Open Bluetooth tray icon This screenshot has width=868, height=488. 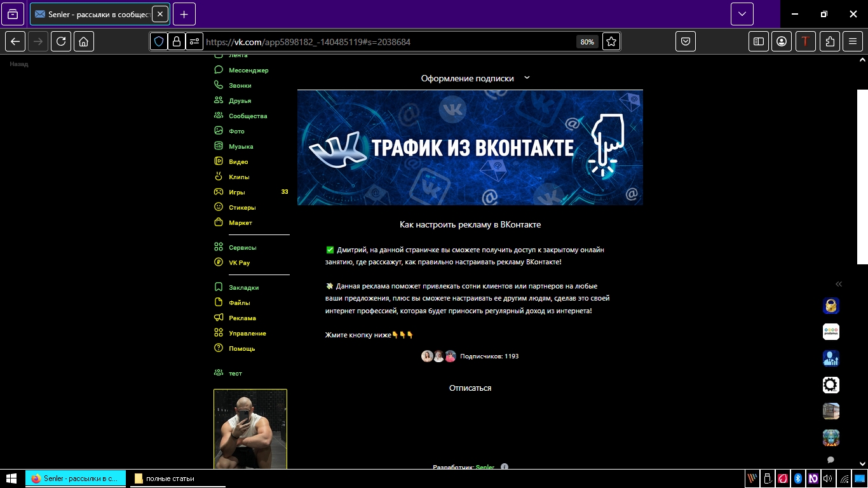click(x=798, y=478)
